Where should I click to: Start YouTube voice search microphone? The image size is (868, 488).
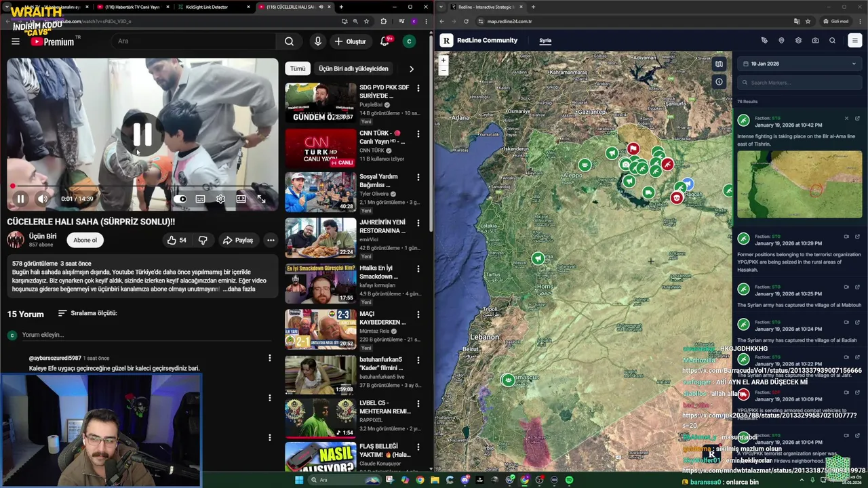317,41
